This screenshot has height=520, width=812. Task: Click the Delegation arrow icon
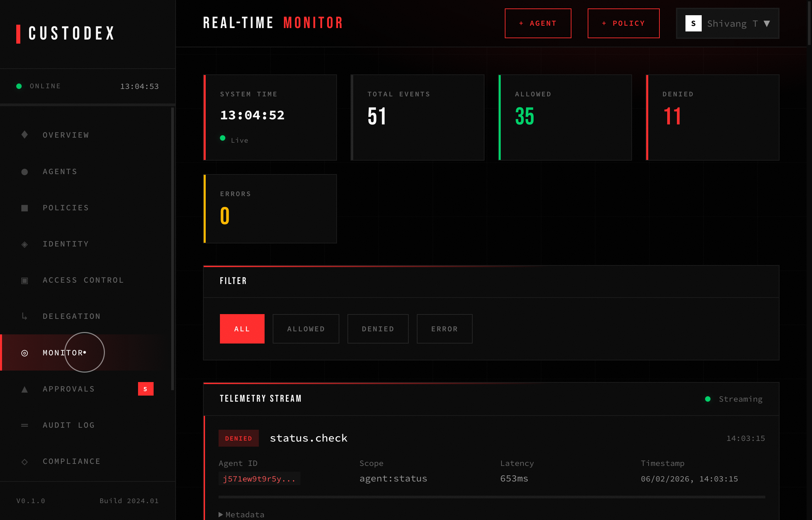(x=24, y=316)
